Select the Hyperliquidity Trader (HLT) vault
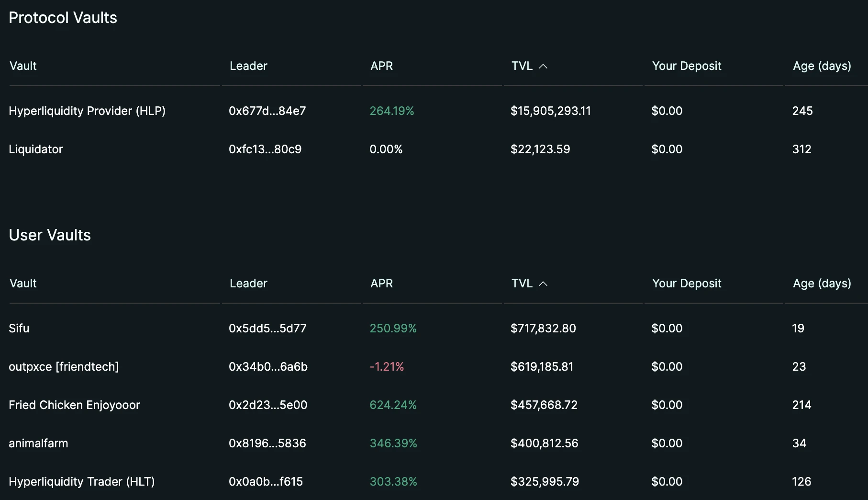Image resolution: width=868 pixels, height=500 pixels. [x=81, y=481]
